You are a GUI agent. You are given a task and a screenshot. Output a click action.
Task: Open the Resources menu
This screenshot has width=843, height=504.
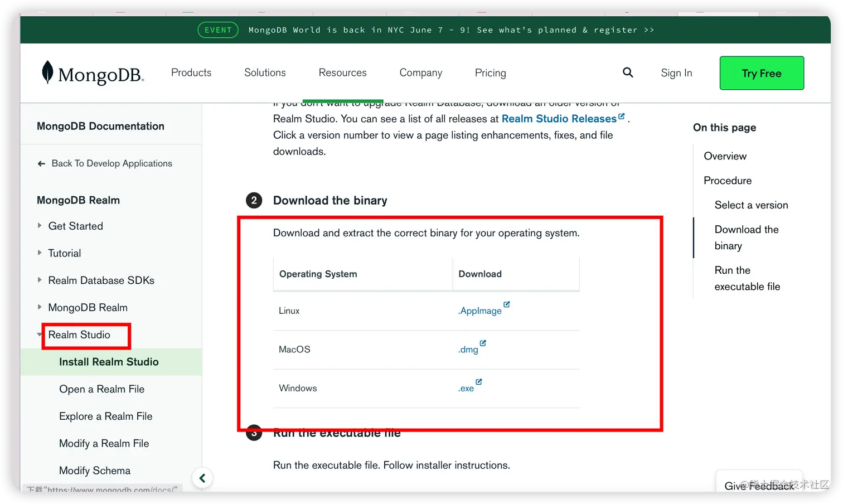pos(343,72)
